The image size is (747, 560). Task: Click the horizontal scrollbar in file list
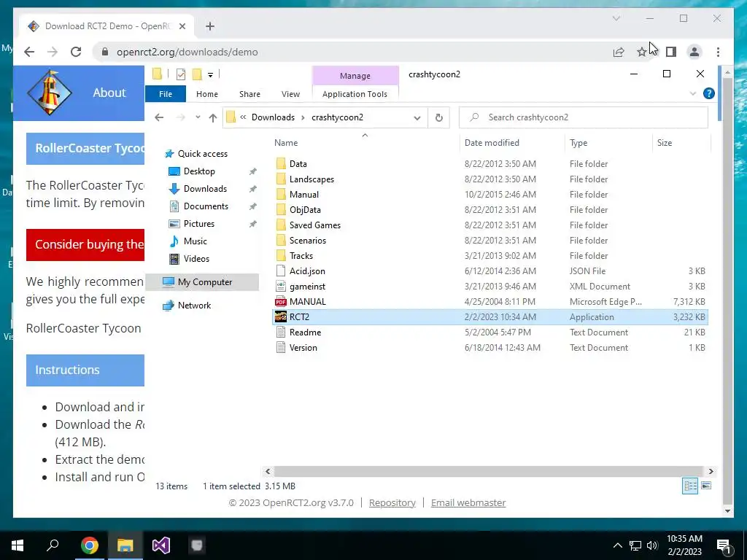coord(489,472)
